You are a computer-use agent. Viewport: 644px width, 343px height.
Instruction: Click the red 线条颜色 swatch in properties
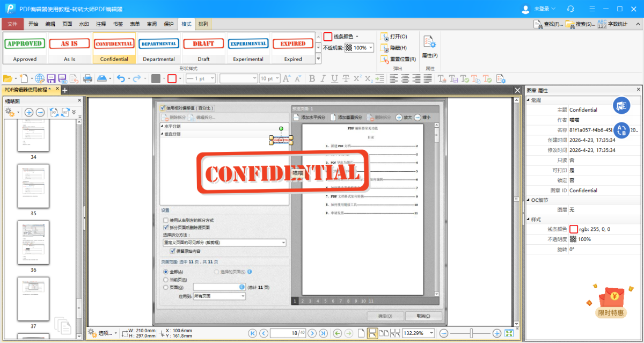pyautogui.click(x=574, y=229)
